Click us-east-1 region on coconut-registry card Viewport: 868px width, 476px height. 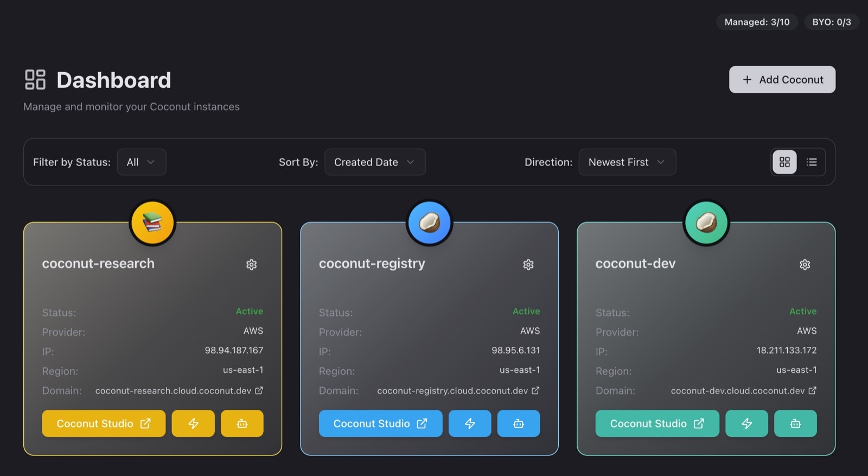[x=520, y=370]
